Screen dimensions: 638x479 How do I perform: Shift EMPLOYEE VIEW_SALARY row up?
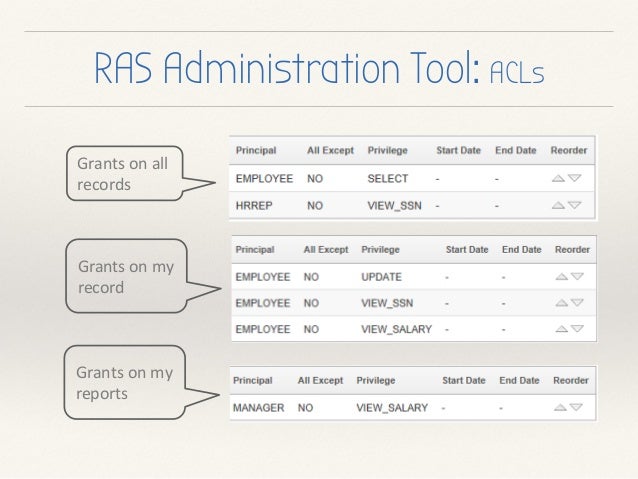562,329
